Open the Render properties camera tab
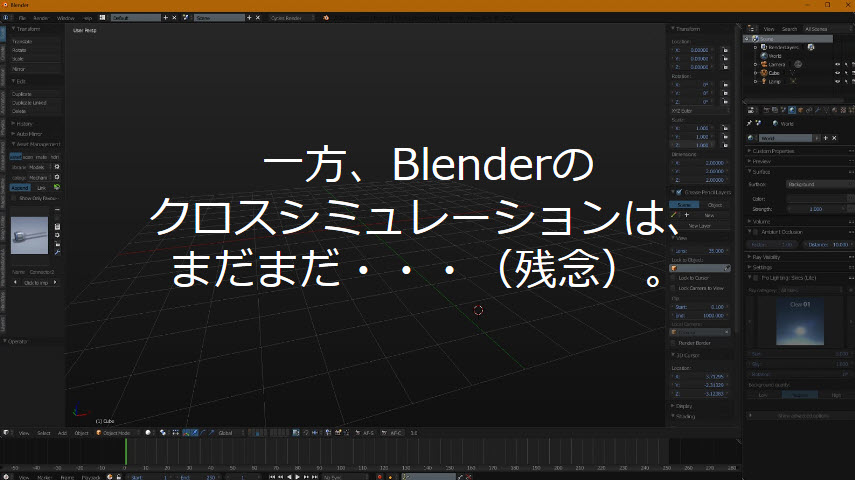The height and width of the screenshot is (480, 855). tap(766, 110)
